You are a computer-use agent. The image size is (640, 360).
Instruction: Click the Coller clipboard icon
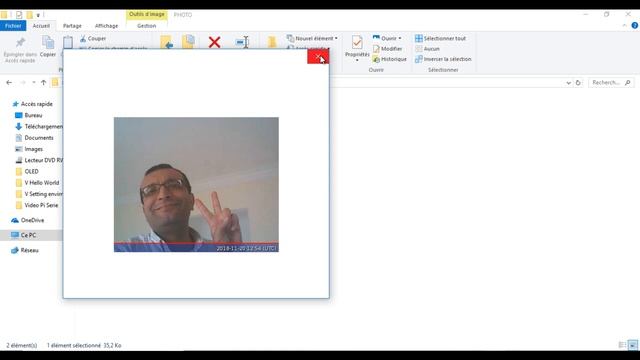[68, 42]
